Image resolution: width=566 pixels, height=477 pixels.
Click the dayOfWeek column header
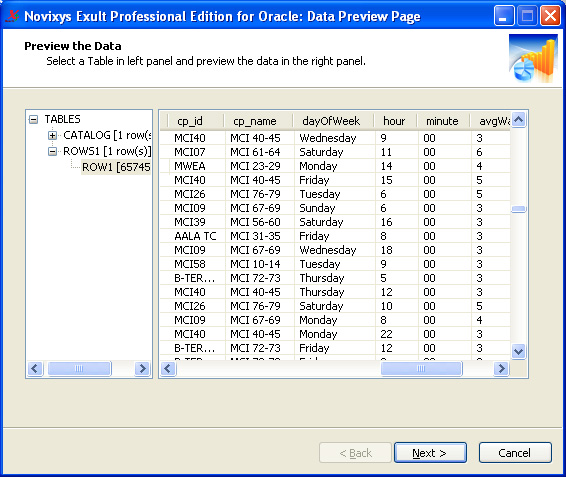click(333, 121)
